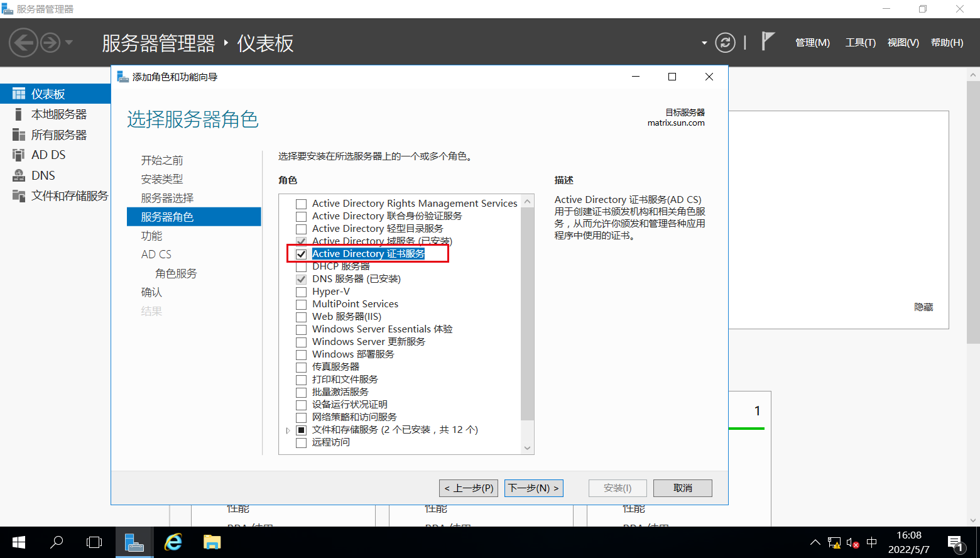Select 服务器角色 wizard step
The image size is (980, 558).
click(194, 217)
